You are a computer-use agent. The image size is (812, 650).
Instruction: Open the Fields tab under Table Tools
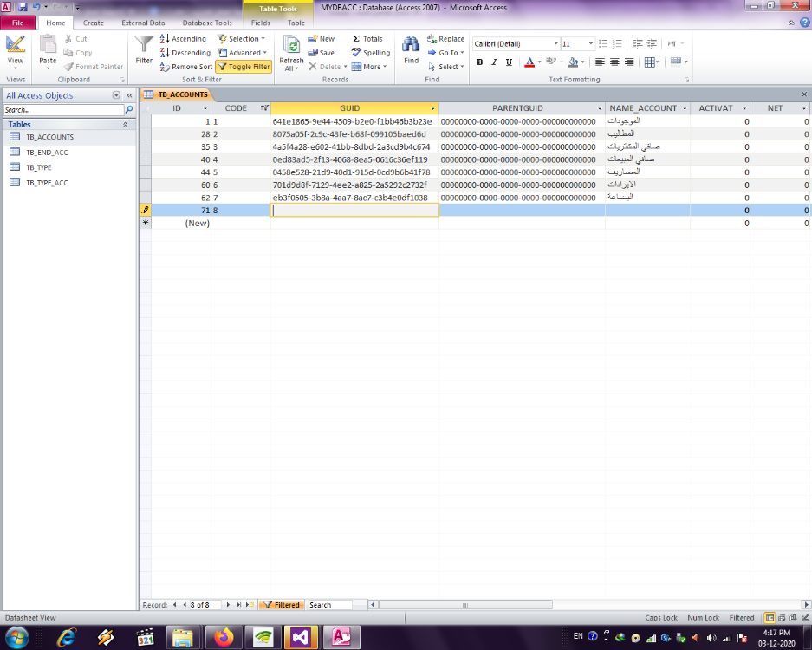tap(261, 23)
